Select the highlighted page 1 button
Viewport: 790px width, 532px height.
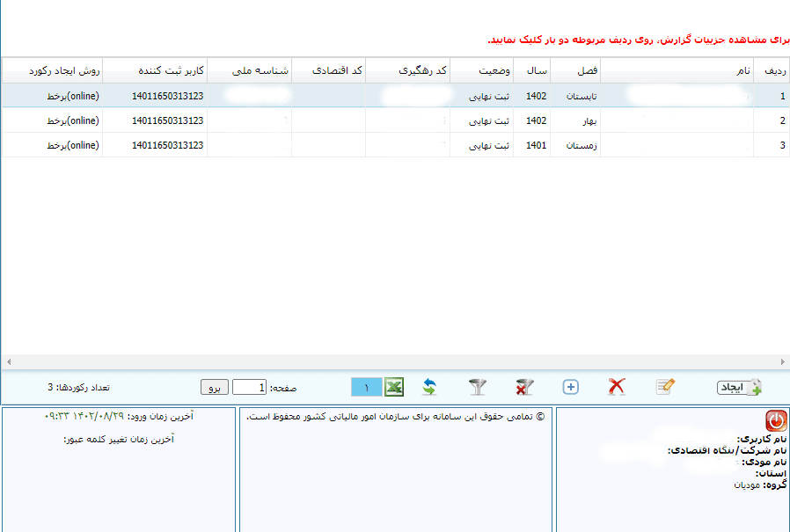366,387
